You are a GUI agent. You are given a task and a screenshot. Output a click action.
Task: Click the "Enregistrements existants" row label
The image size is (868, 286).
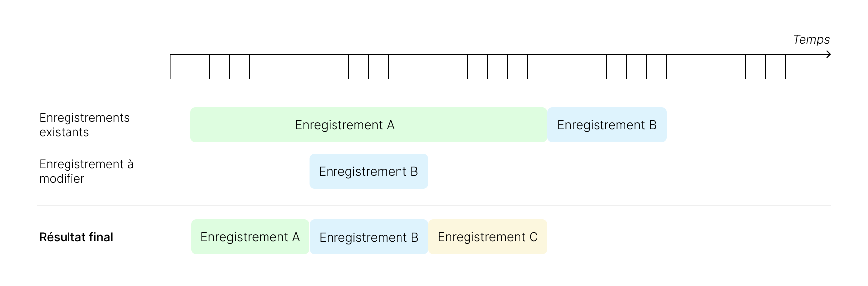pos(84,125)
